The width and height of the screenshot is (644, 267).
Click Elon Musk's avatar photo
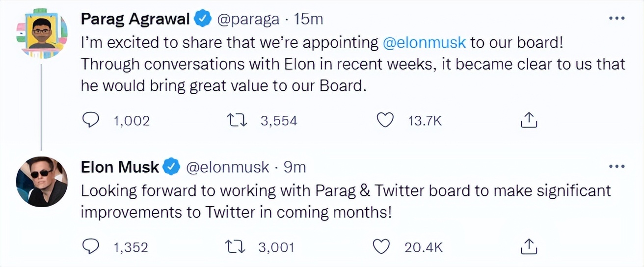42,183
